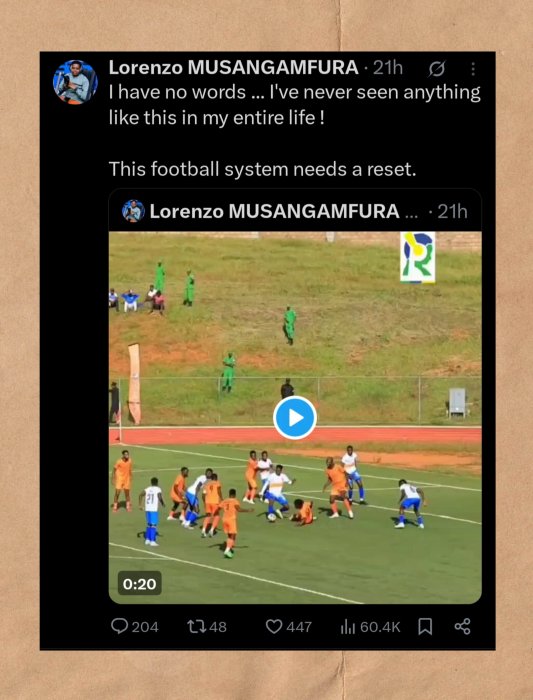Open Lorenzo's large profile avatar

[75, 82]
